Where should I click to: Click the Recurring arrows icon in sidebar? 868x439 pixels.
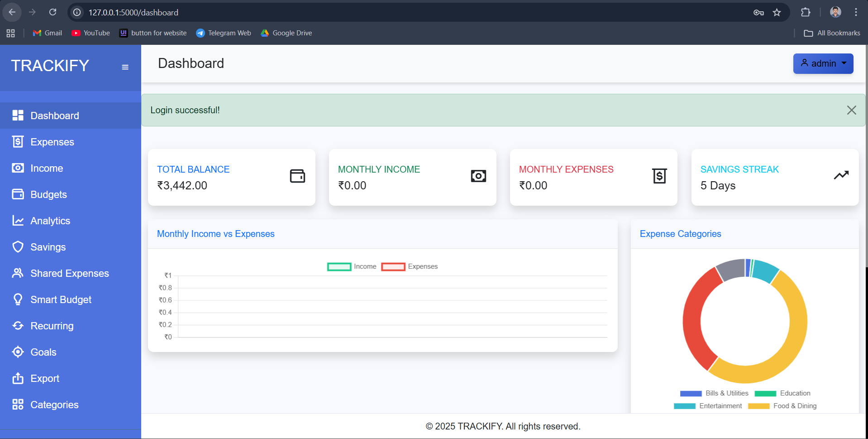[18, 326]
